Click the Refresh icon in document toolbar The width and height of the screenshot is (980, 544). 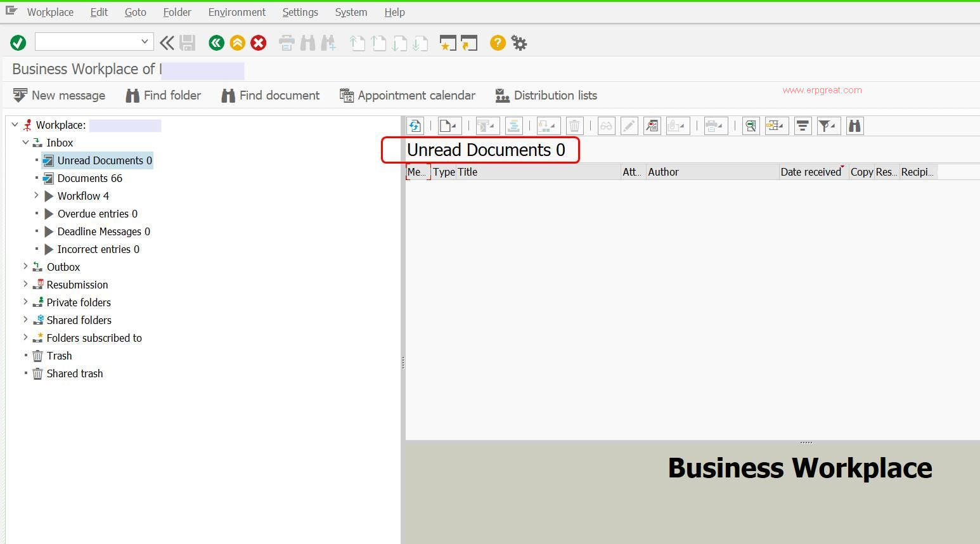point(415,126)
